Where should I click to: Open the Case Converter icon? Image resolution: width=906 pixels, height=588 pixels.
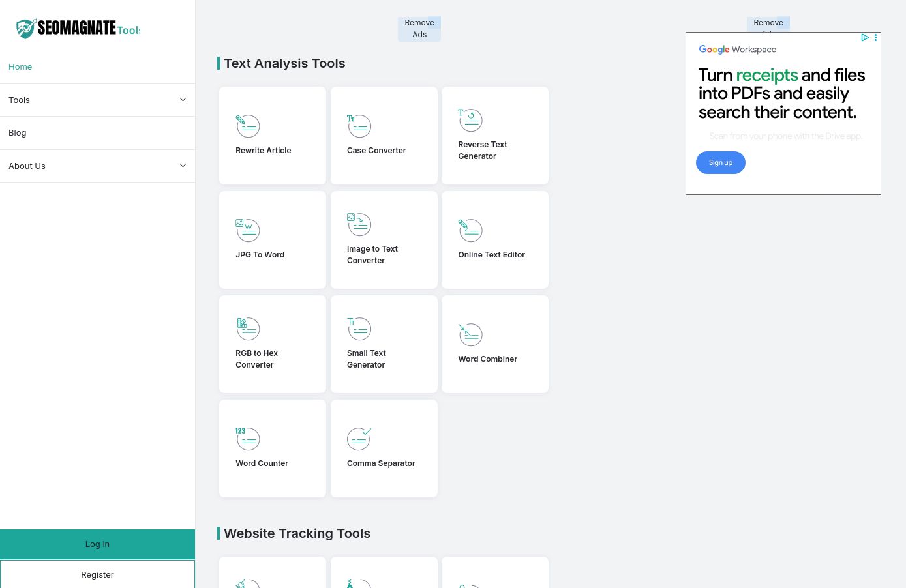(359, 126)
